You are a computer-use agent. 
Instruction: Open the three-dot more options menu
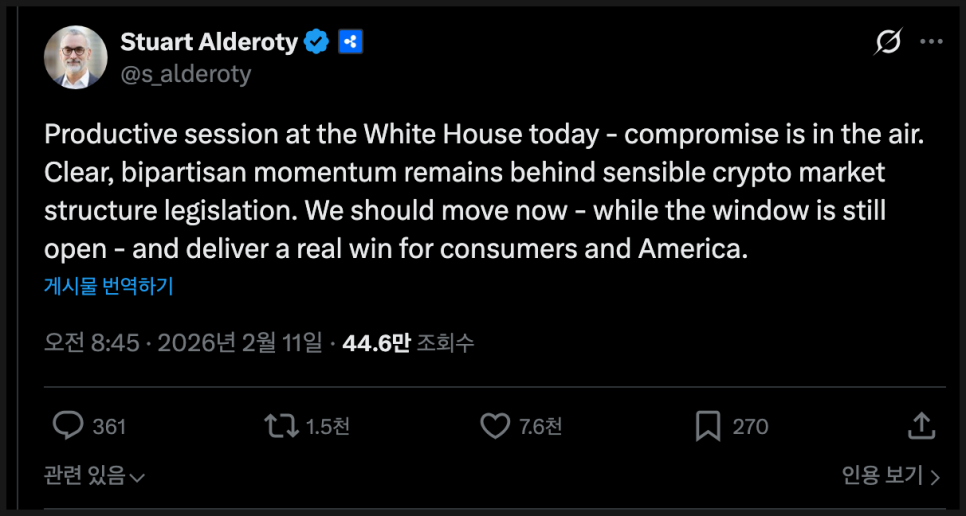click(931, 42)
